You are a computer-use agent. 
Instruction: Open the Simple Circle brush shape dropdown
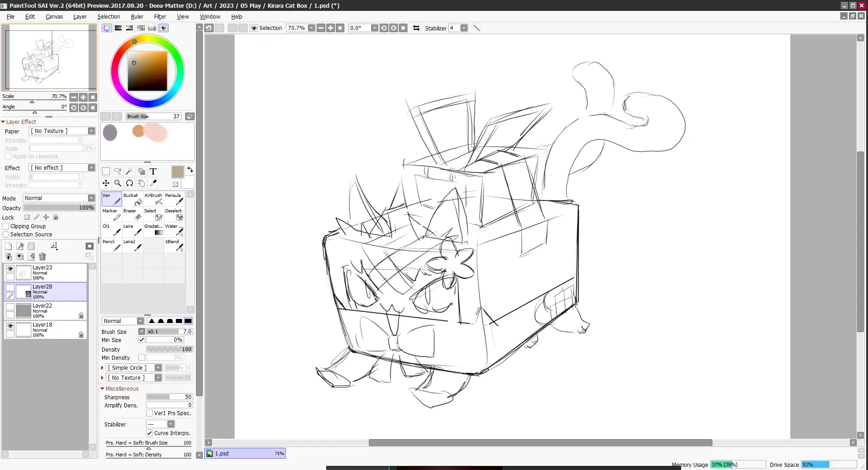[x=157, y=367]
